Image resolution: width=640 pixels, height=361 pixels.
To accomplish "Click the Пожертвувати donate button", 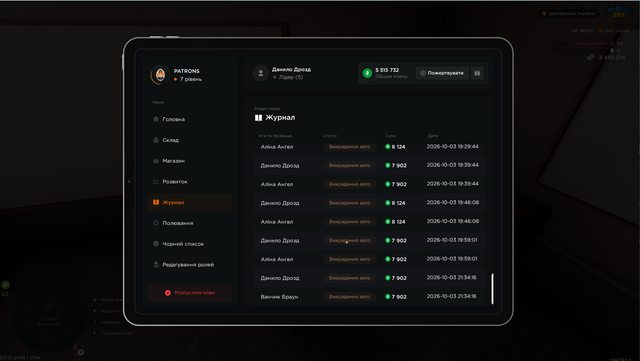I will tap(442, 73).
